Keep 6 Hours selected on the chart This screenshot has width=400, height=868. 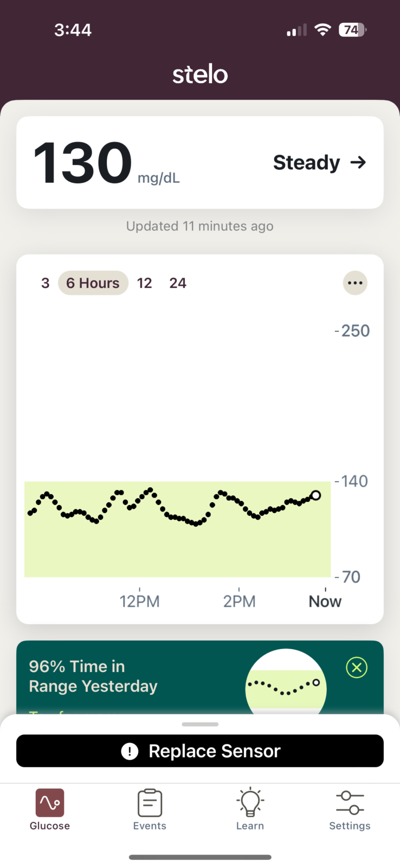tap(93, 283)
